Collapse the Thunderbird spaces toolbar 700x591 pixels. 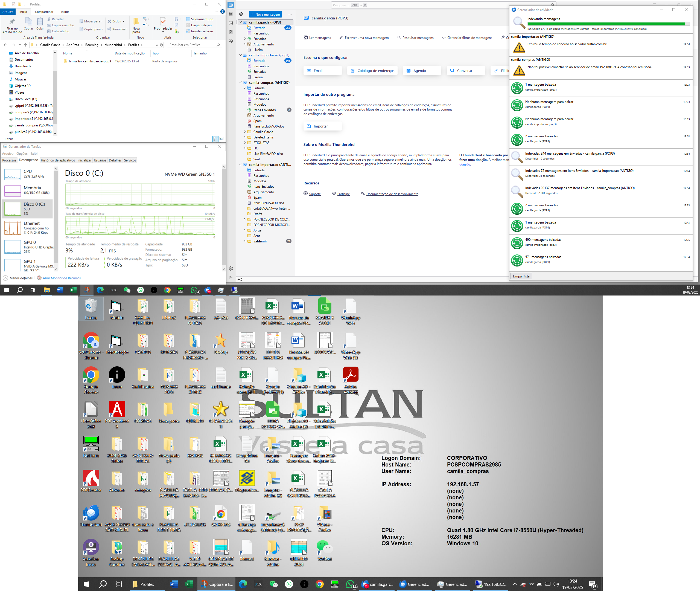(x=231, y=277)
